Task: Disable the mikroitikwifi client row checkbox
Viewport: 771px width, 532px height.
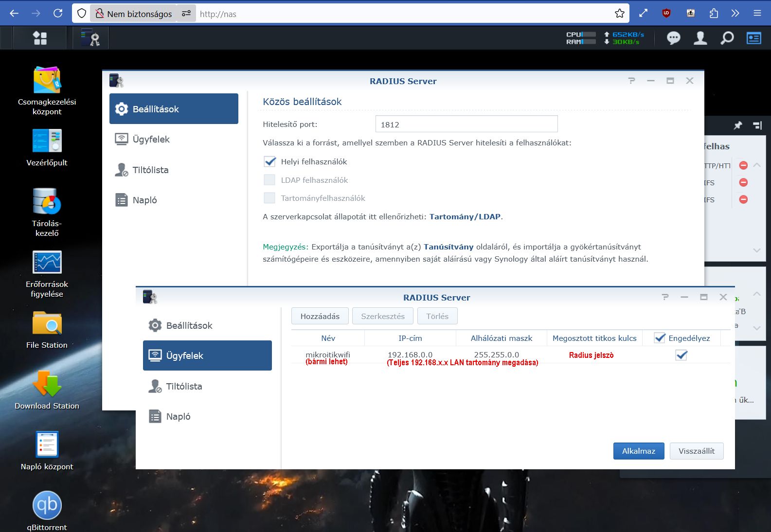Action: [x=681, y=355]
